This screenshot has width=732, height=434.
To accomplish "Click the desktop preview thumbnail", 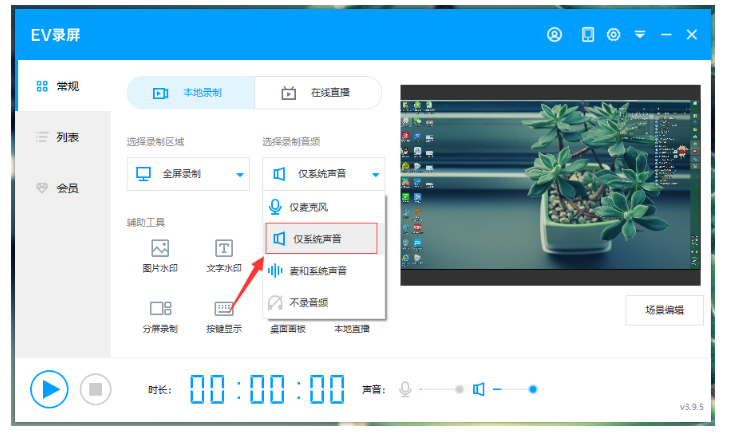I will [550, 185].
